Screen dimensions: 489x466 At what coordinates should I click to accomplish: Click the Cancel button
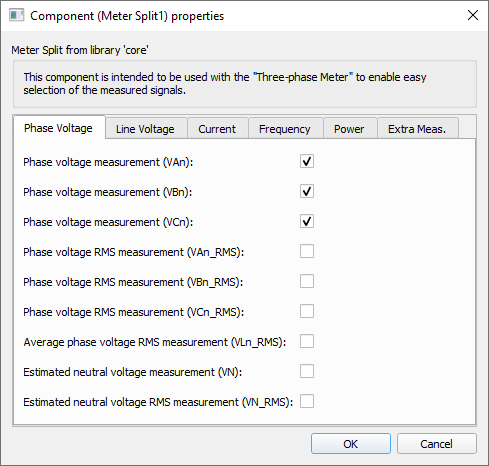(x=437, y=444)
